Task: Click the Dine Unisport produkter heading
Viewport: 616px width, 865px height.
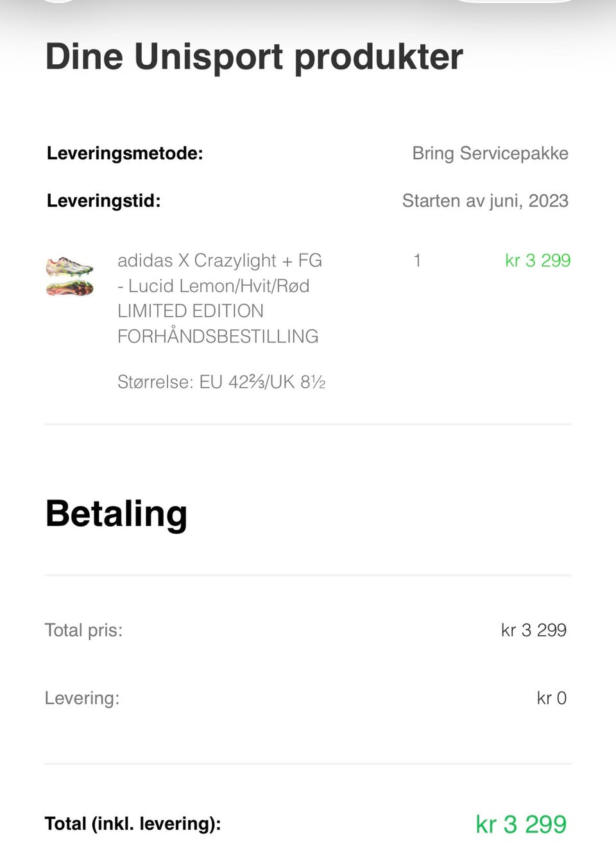Action: [x=254, y=57]
